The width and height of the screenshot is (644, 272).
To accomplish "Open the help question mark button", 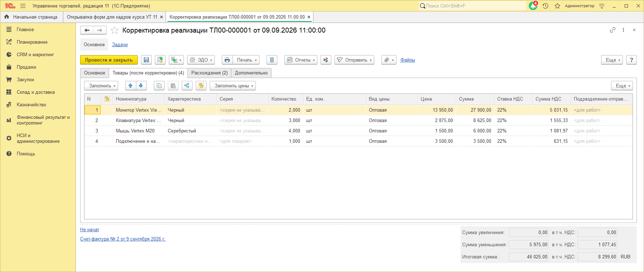I will tap(631, 60).
